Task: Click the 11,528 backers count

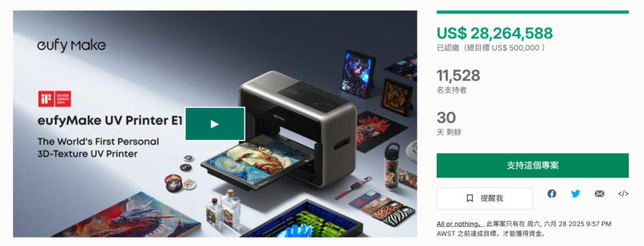Action: [x=458, y=76]
